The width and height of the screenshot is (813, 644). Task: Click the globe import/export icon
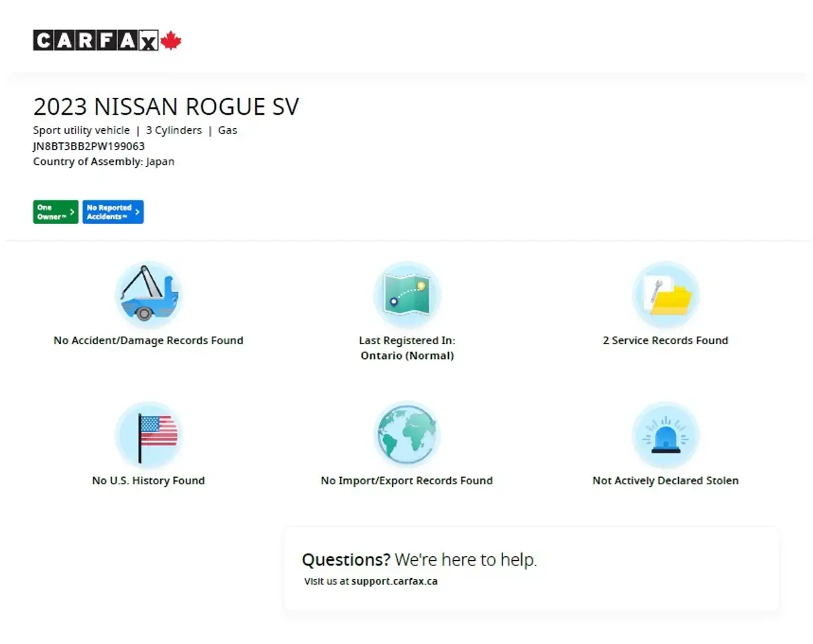[x=407, y=435]
